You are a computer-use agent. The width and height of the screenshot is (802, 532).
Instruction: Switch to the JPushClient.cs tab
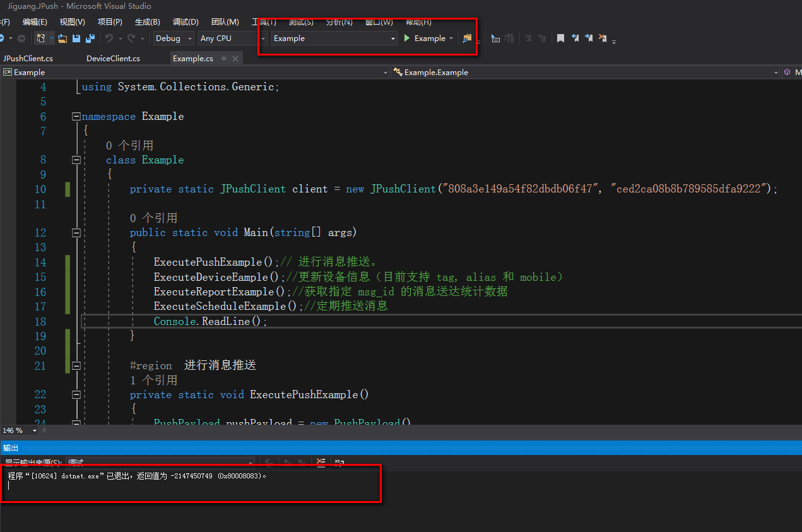point(28,59)
